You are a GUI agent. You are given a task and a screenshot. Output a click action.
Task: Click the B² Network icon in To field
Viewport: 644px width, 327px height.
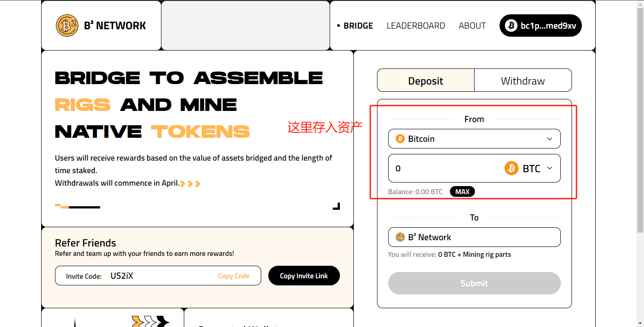click(400, 237)
